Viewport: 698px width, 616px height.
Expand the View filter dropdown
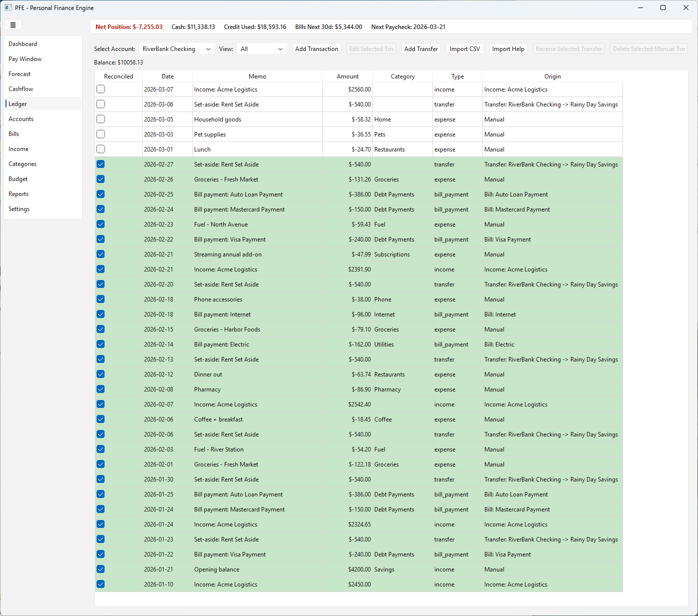tap(262, 48)
